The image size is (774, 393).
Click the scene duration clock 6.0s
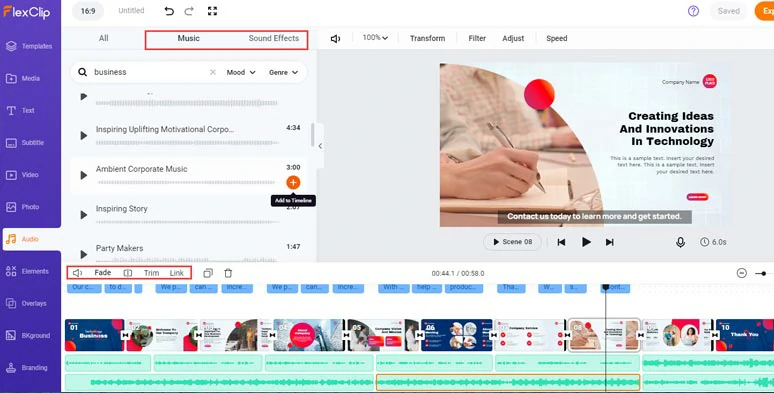coord(713,242)
